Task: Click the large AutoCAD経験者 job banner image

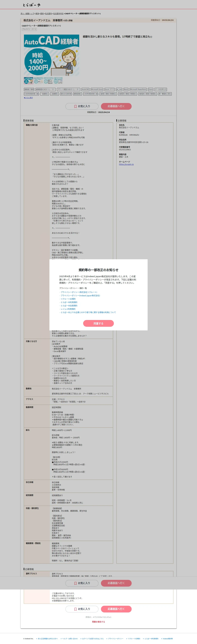Action: [51, 55]
